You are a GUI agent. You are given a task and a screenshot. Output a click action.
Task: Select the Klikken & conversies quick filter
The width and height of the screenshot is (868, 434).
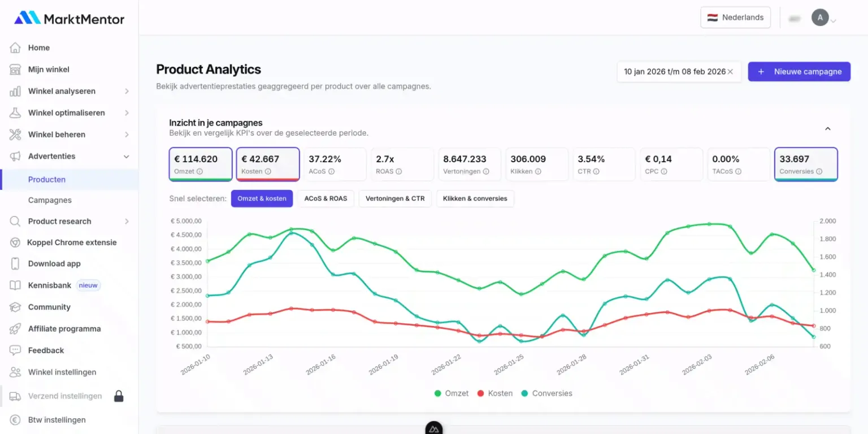[475, 199]
